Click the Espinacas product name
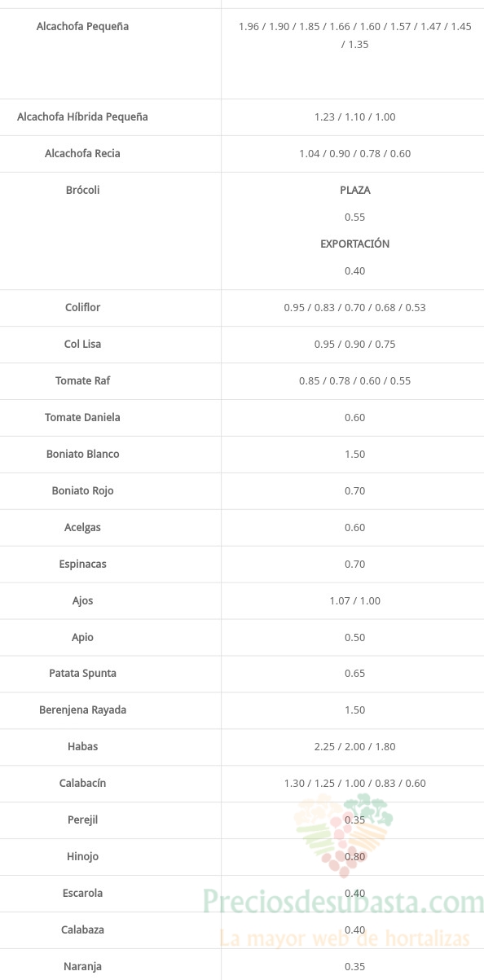The width and height of the screenshot is (484, 980). point(83,565)
